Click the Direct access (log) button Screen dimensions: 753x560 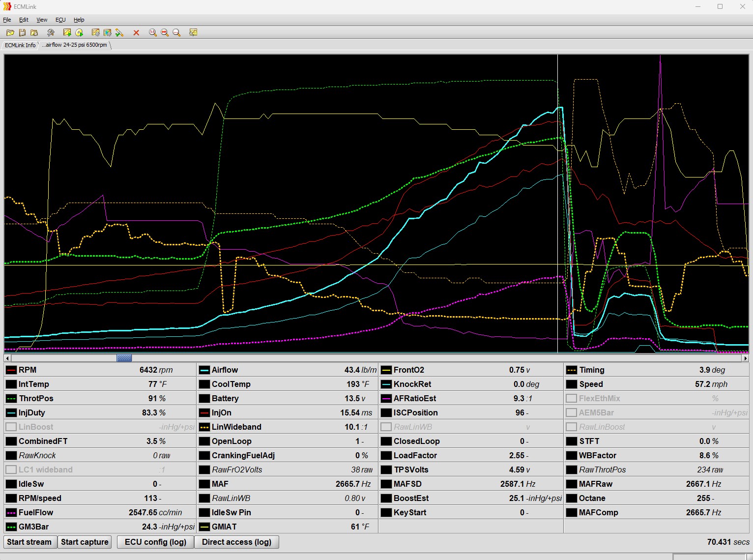[236, 542]
